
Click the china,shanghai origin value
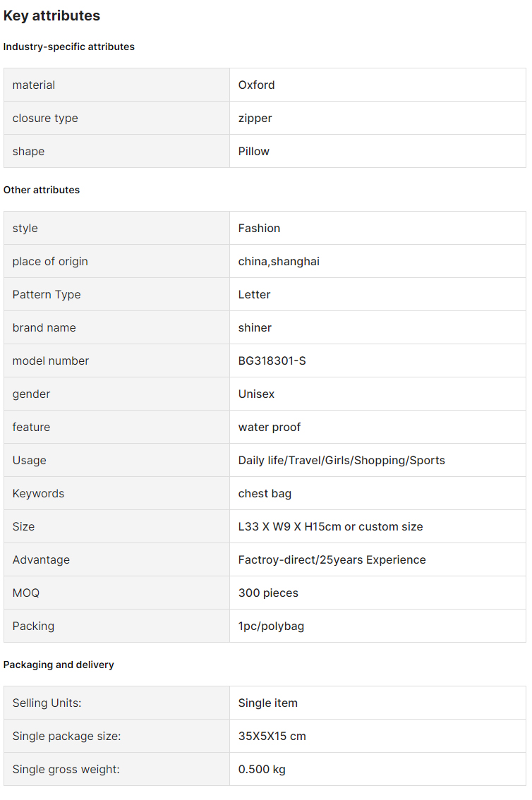(x=279, y=262)
